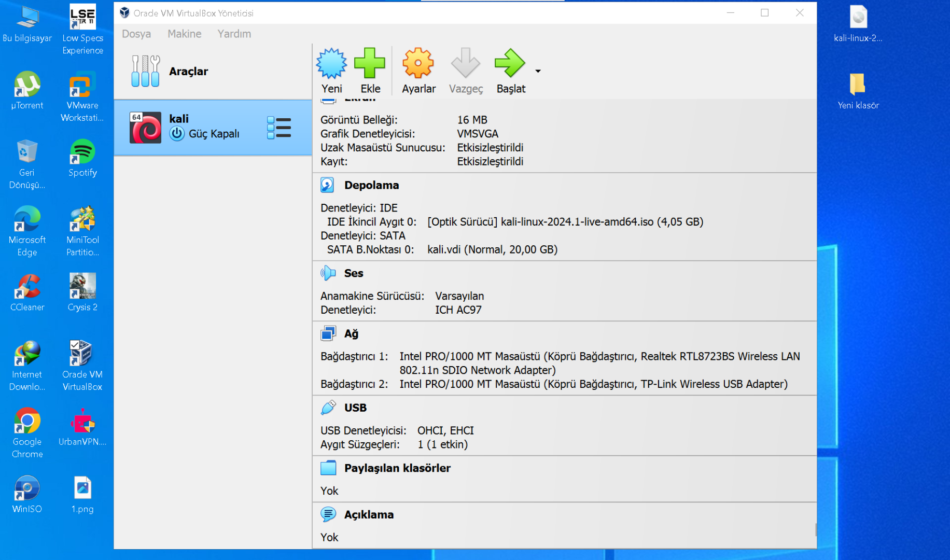Click the Depolama section header

coord(371,185)
